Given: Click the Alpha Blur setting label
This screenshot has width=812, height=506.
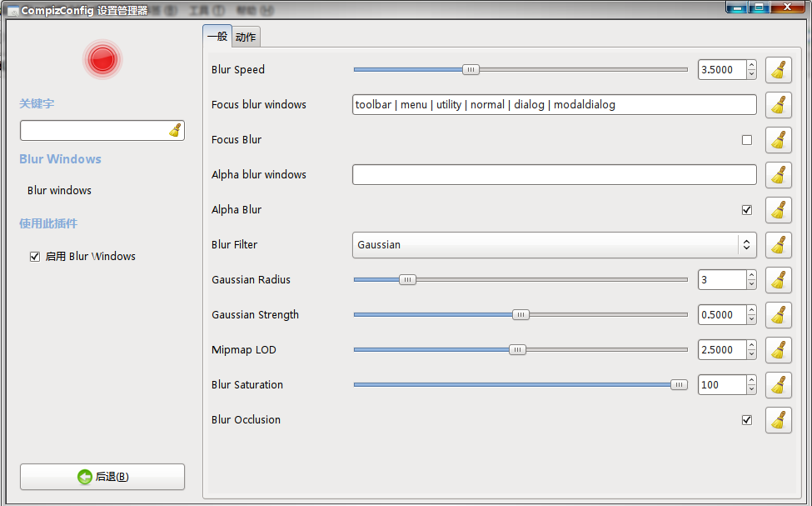Looking at the screenshot, I should point(237,210).
